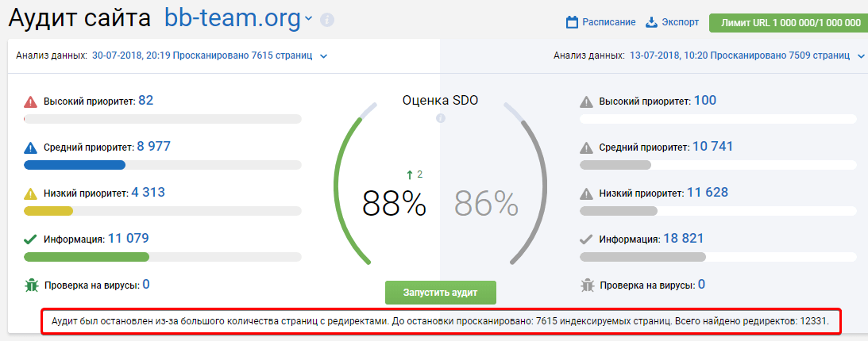Click the previous virus check count 0
The width and height of the screenshot is (868, 341).
coord(701,284)
